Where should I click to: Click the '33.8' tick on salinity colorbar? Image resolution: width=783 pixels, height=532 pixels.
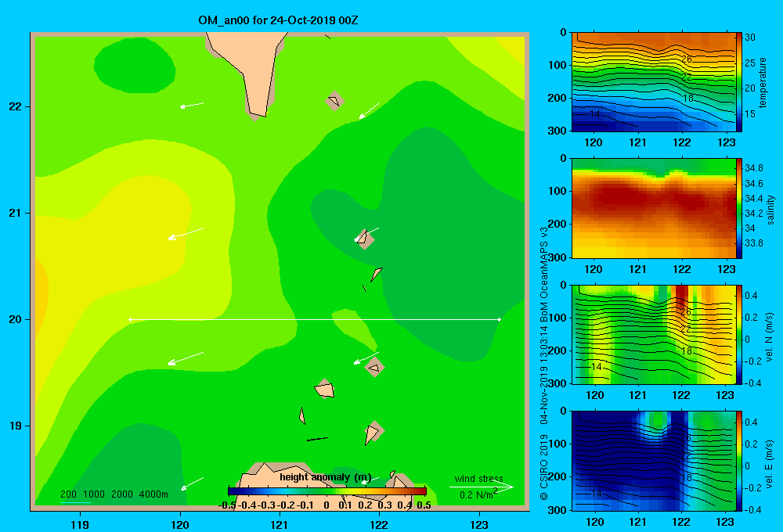pyautogui.click(x=753, y=243)
